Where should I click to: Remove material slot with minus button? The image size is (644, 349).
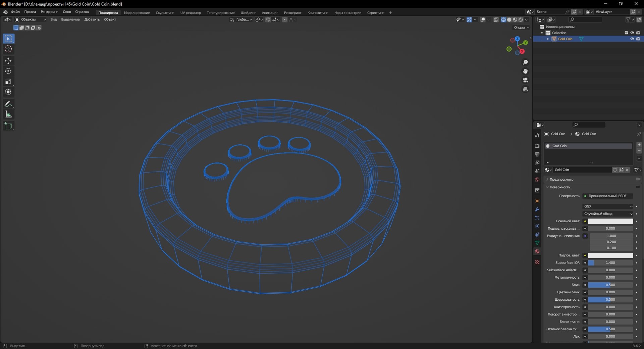[639, 151]
